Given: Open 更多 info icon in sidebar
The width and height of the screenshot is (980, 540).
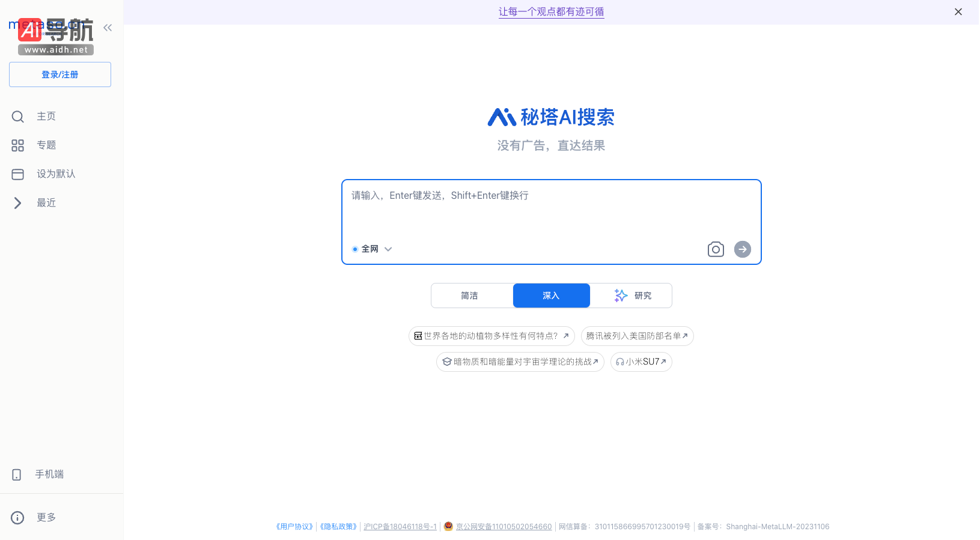Looking at the screenshot, I should click(17, 518).
